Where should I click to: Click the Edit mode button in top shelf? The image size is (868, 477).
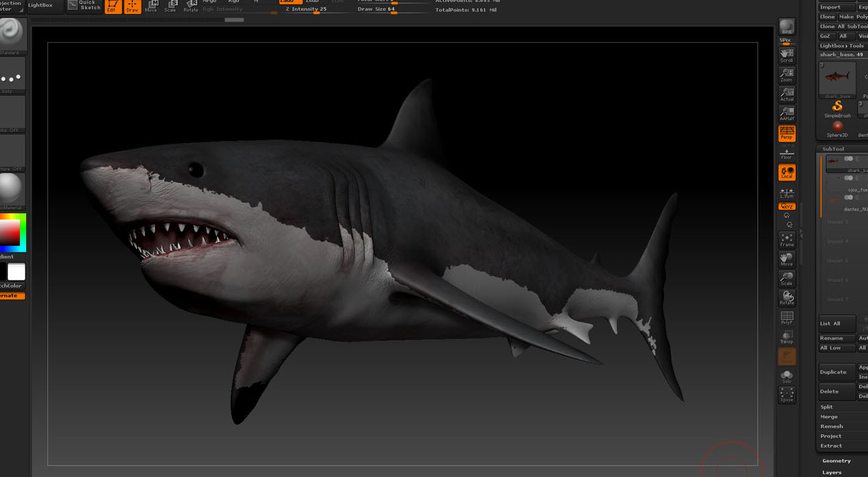coord(112,7)
